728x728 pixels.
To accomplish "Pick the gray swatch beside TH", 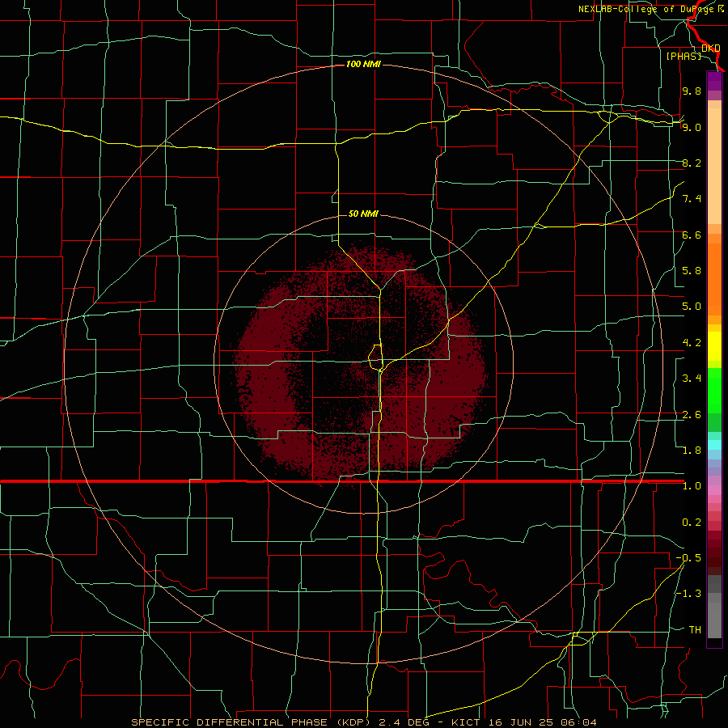I will pos(714,620).
